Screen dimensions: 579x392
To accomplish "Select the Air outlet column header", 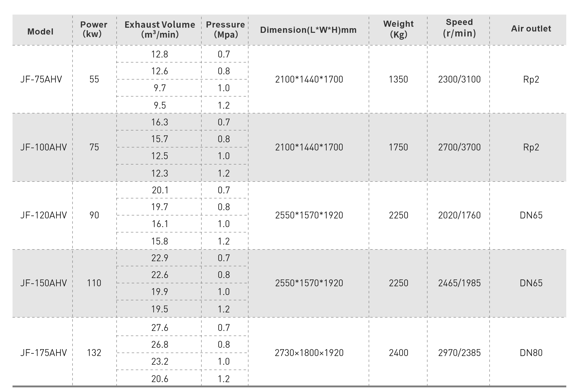I will coord(531,29).
